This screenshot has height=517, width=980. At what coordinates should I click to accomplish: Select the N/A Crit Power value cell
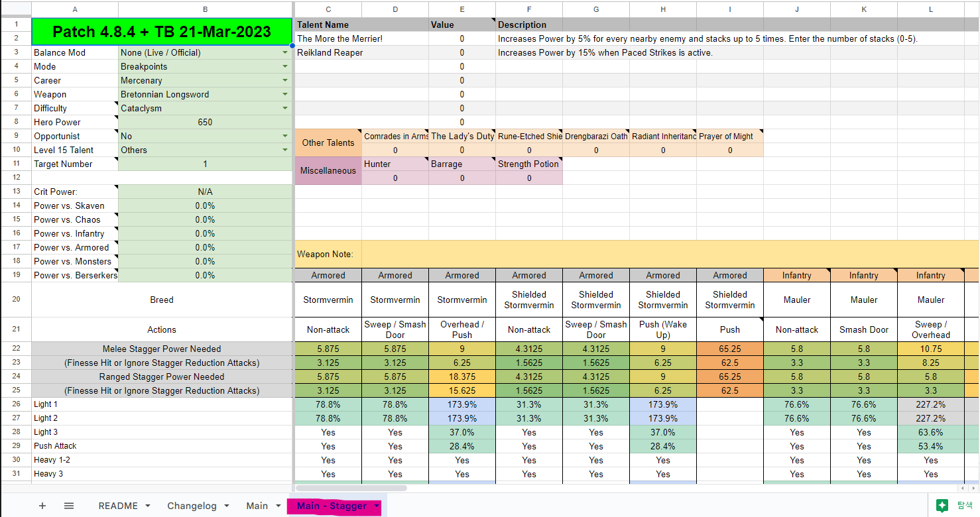[205, 192]
